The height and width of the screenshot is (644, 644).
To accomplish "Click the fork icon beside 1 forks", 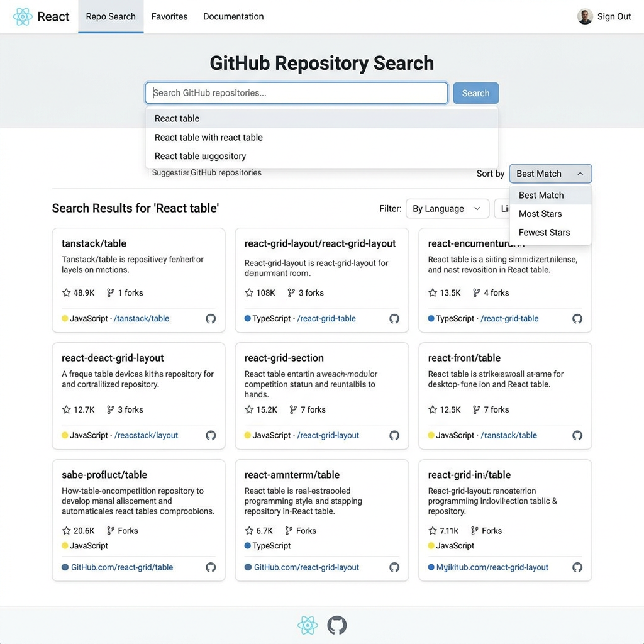I will (x=110, y=293).
